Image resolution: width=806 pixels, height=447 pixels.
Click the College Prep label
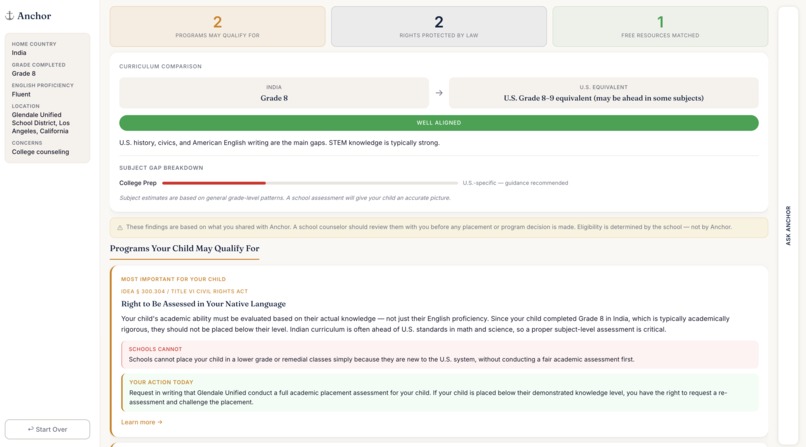click(138, 183)
